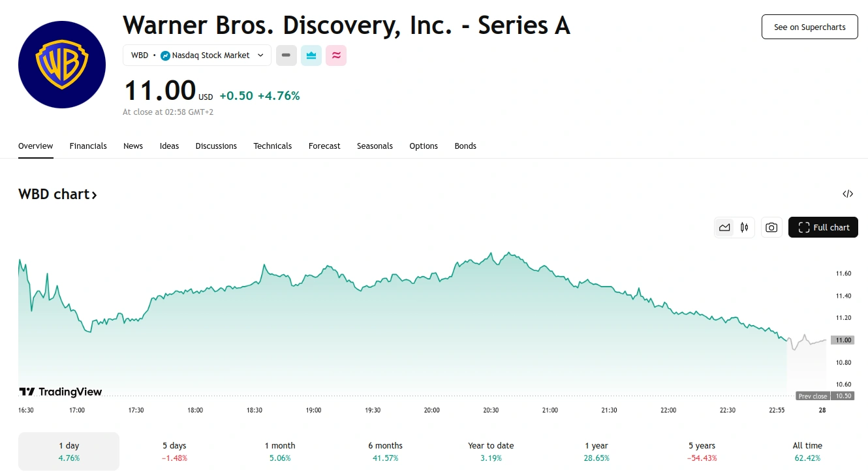Click the 11.00 current price label on axis
The image size is (868, 472).
(x=844, y=340)
